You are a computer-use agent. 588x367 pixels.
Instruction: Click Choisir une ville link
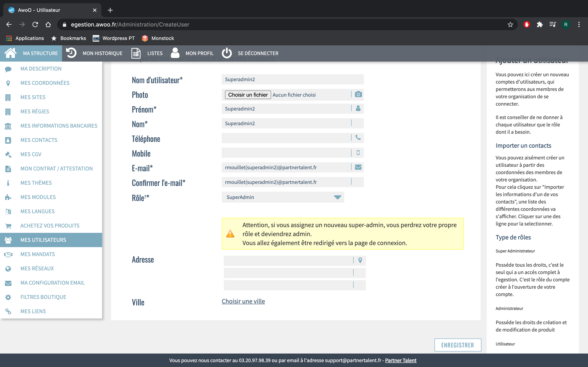click(243, 301)
